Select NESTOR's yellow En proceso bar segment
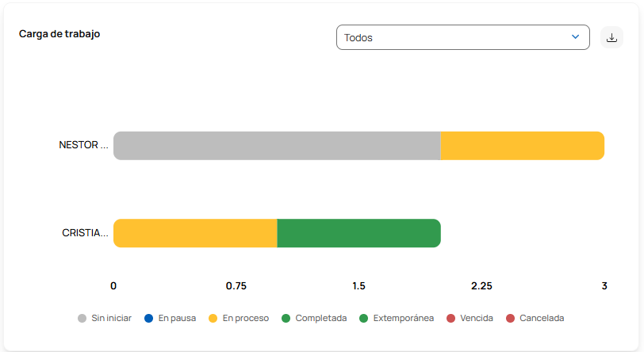Image resolution: width=644 pixels, height=352 pixels. coord(522,146)
